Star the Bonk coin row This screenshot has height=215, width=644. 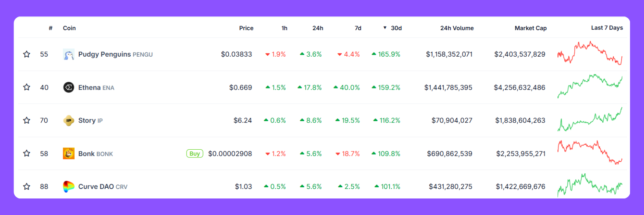[x=27, y=153]
